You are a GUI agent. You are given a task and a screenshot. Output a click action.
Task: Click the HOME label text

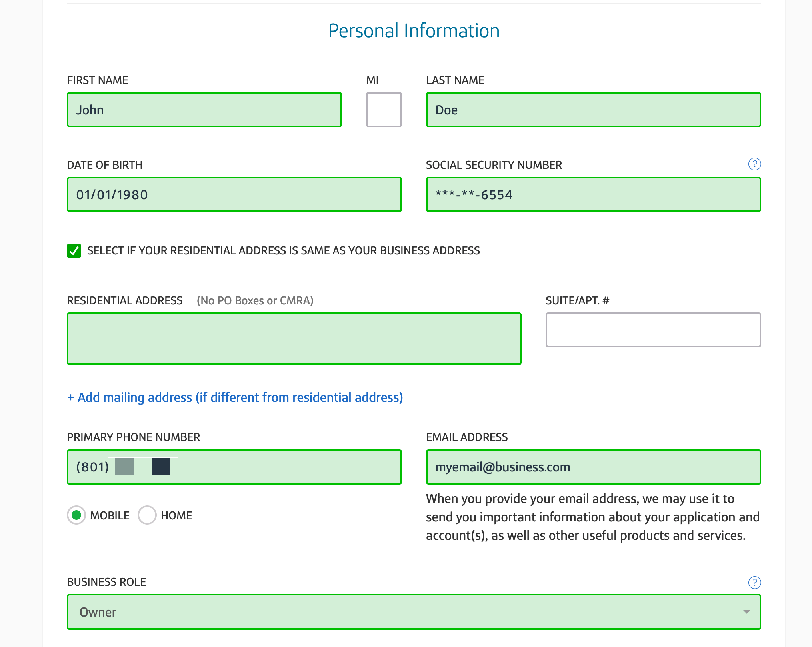tap(176, 515)
